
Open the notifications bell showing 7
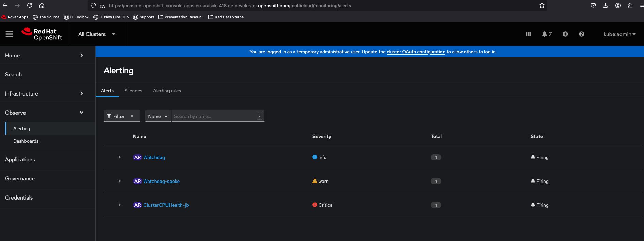[547, 34]
